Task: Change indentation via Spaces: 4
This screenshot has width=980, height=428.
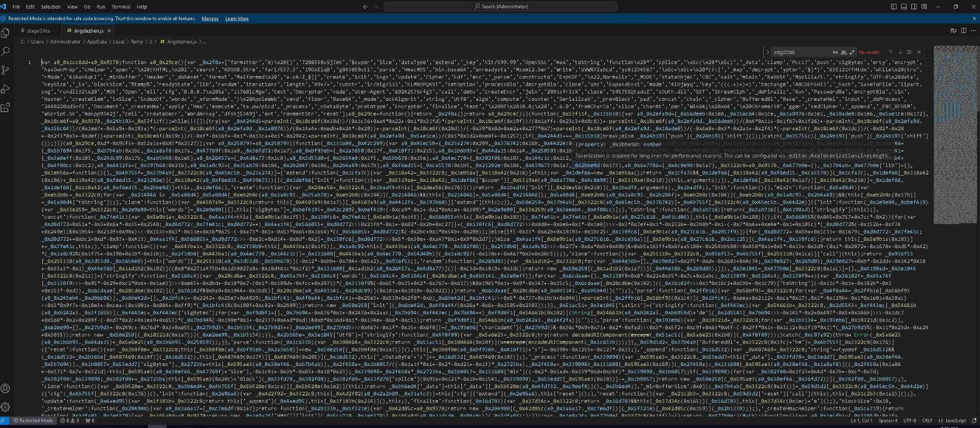Action: pos(888,421)
